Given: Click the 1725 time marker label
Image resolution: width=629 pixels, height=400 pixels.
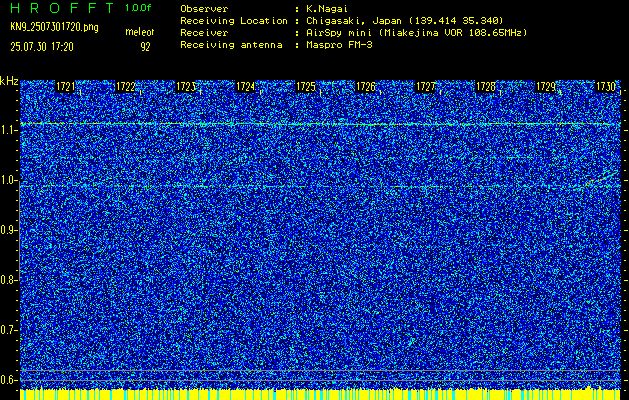Looking at the screenshot, I should tap(306, 87).
